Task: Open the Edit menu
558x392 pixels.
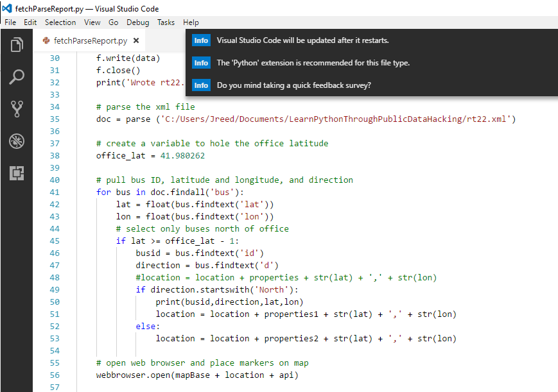Action: (x=30, y=22)
